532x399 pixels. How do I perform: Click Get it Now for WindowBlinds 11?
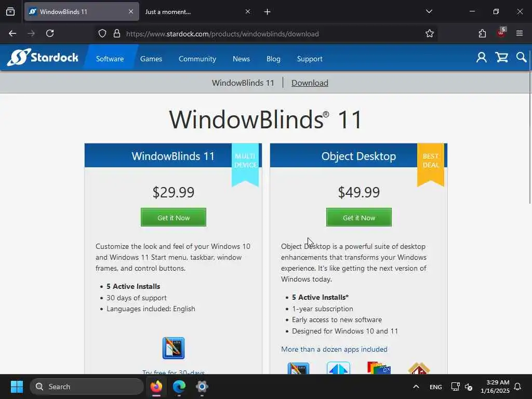coord(174,218)
